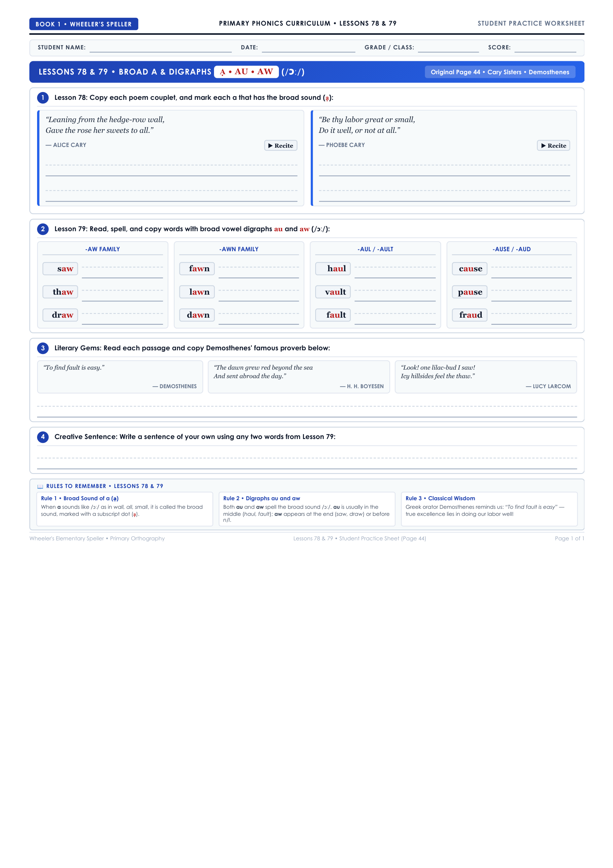Select the word "cause"
This screenshot has width=613, height=868.
point(471,269)
